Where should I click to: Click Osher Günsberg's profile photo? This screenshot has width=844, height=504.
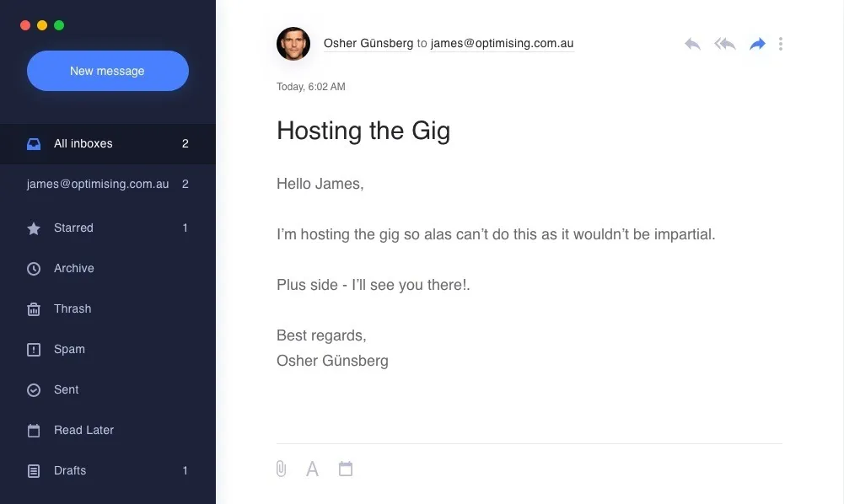tap(293, 44)
